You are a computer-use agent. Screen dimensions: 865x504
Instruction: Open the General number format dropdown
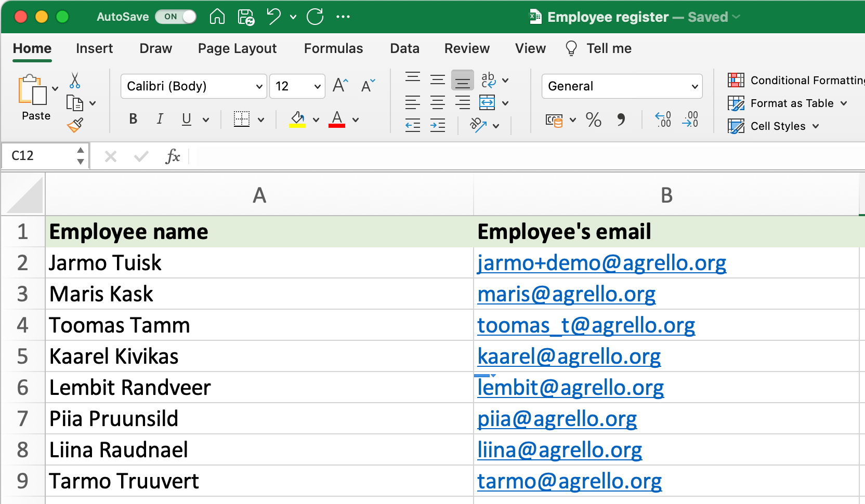click(x=622, y=86)
